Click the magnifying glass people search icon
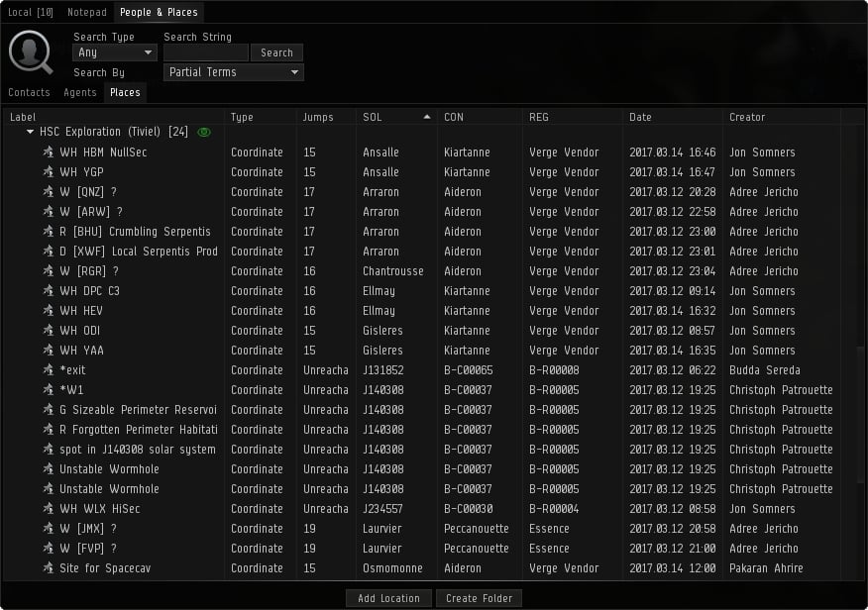Image resolution: width=868 pixels, height=610 pixels. tap(31, 52)
